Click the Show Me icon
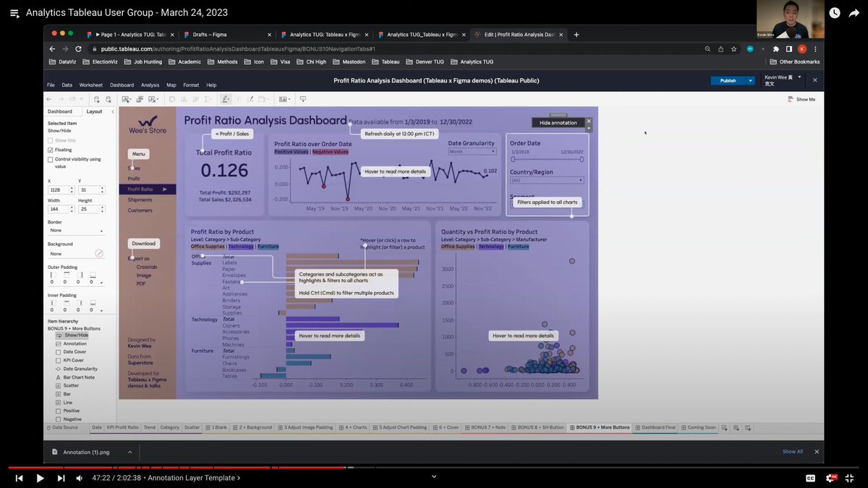868x488 pixels. pos(791,99)
